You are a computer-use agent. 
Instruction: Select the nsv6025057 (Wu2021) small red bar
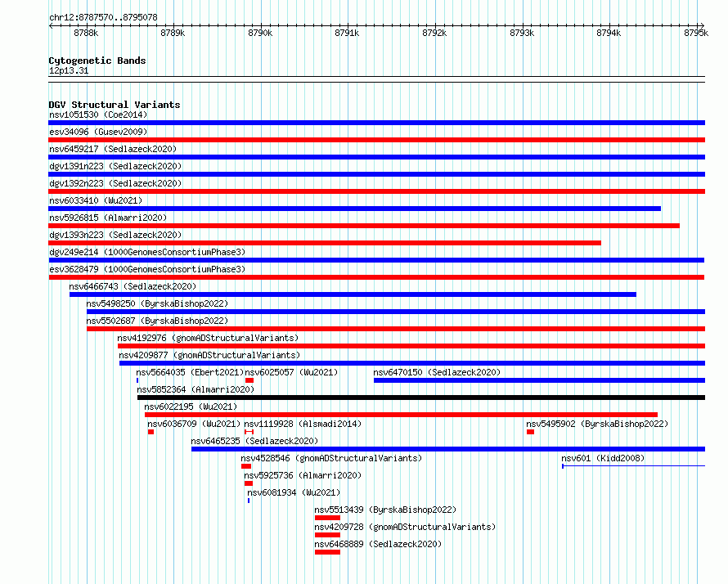coord(249,380)
